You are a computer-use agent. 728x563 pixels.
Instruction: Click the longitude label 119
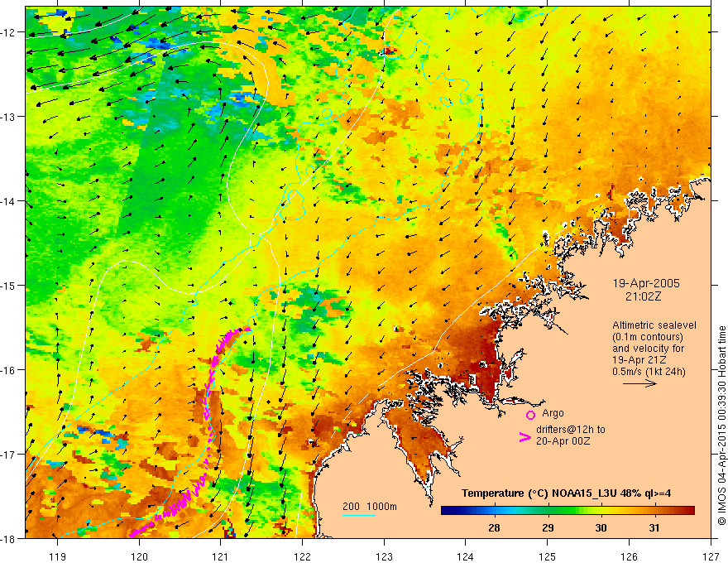coord(58,556)
